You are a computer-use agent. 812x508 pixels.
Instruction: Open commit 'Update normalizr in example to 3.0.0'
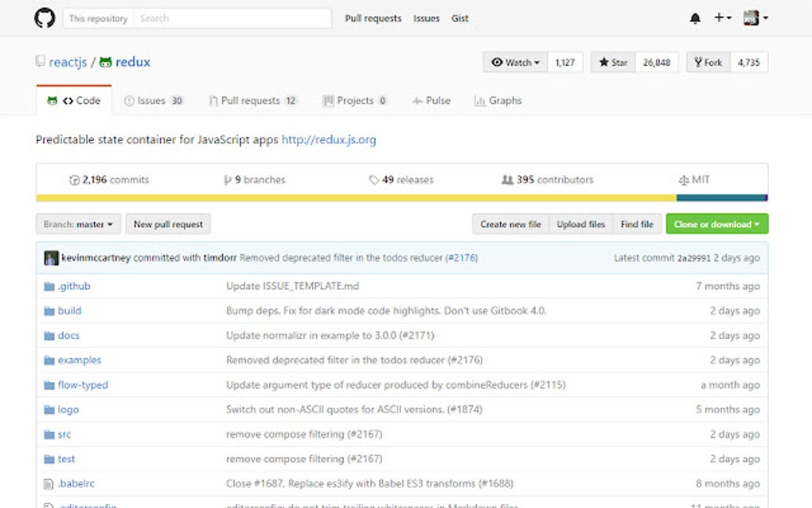[330, 335]
